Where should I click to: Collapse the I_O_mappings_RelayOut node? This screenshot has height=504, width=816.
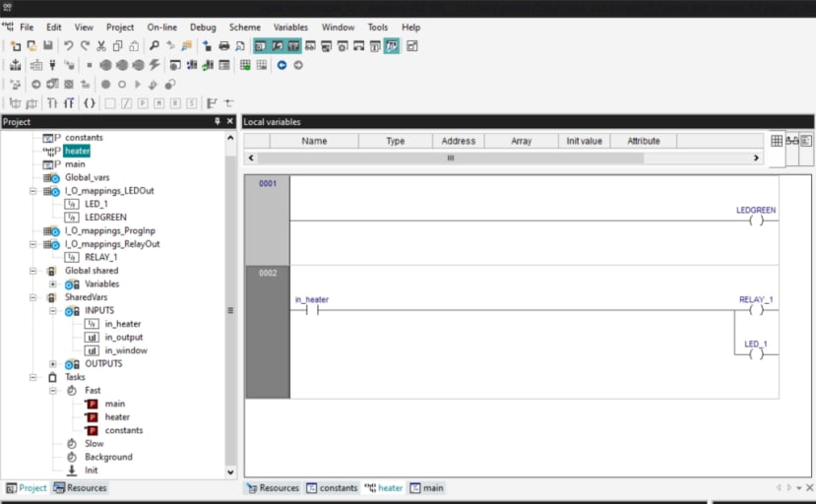[x=32, y=244]
